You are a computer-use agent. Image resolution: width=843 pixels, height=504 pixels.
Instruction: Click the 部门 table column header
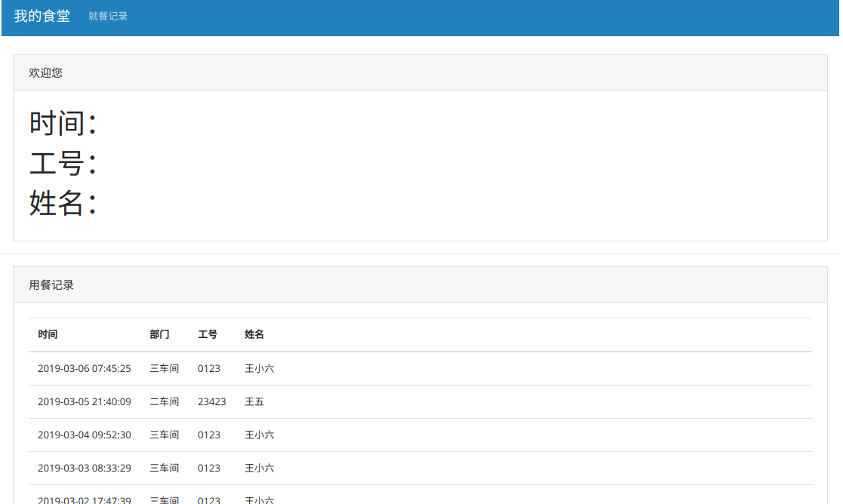[159, 334]
